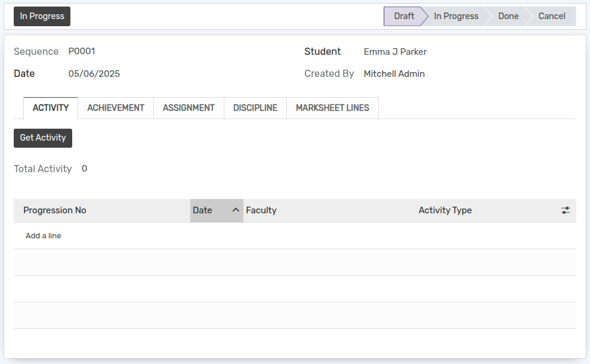Go to the Assignment tab
Viewport: 590px width, 364px height.
[189, 108]
